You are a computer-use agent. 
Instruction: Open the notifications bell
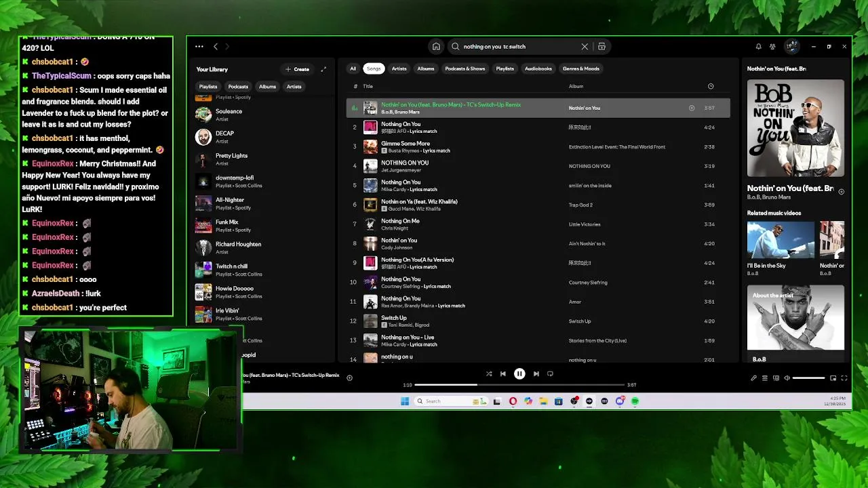[x=758, y=47]
